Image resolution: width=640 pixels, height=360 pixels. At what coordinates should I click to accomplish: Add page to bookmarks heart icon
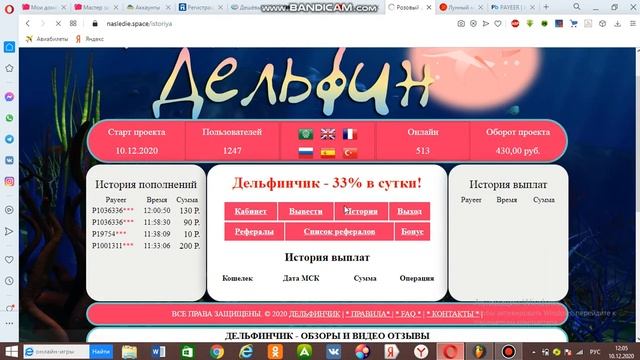point(498,24)
